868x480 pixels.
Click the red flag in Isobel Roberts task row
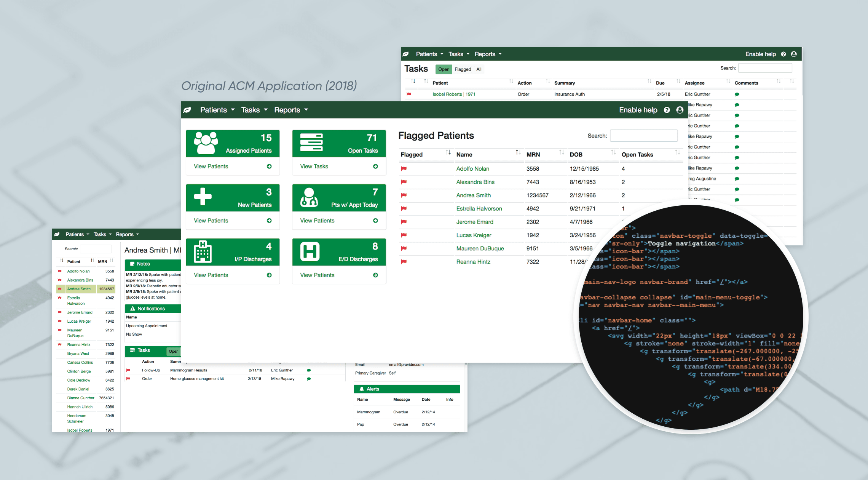click(x=409, y=94)
